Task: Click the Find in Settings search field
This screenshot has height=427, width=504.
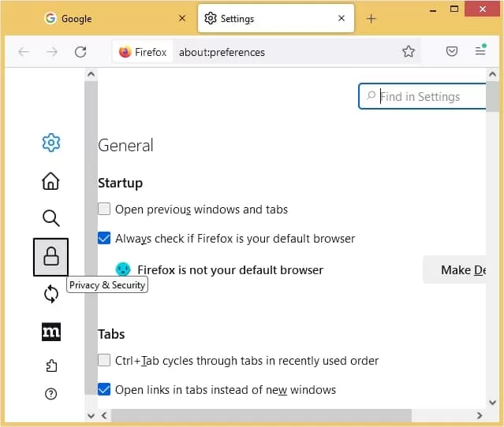Action: tap(422, 96)
